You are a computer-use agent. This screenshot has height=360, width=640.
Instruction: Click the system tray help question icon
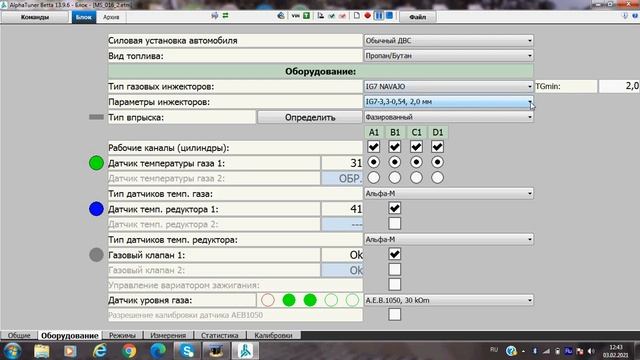511,351
